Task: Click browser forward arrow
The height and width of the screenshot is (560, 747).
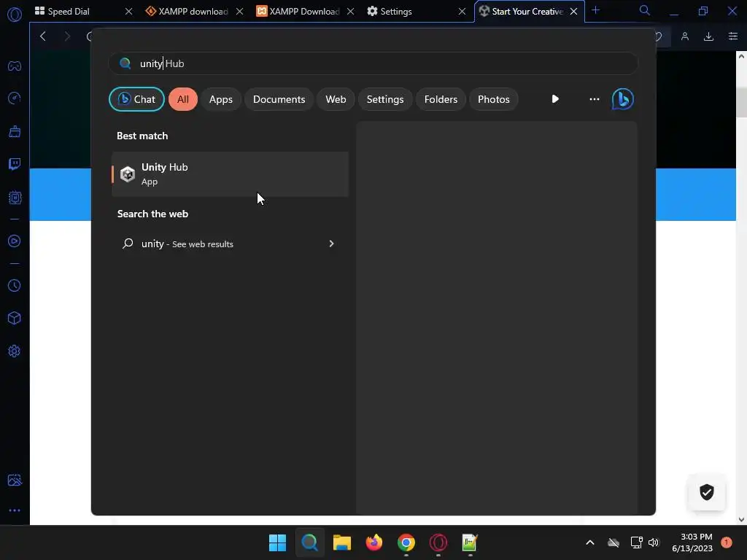Action: (x=67, y=36)
